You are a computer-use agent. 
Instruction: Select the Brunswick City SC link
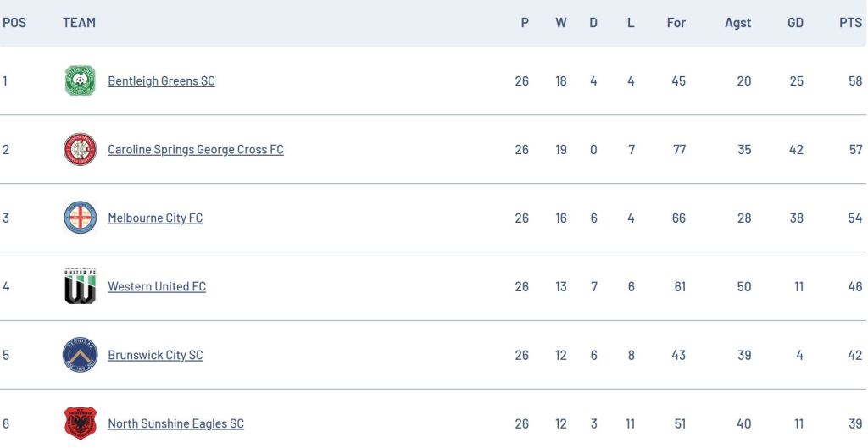(x=155, y=356)
